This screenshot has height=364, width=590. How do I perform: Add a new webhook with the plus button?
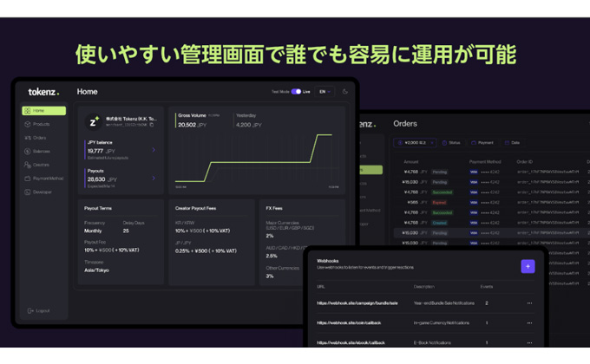[x=528, y=266]
